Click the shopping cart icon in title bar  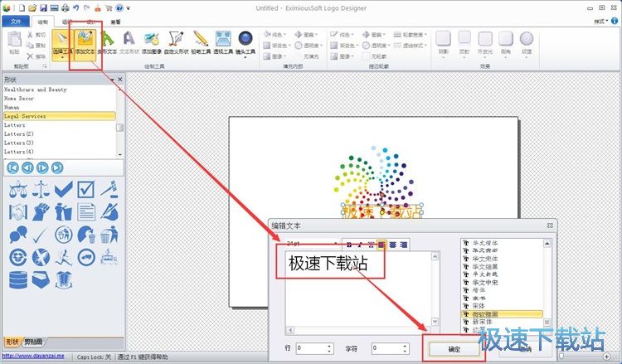[109, 8]
